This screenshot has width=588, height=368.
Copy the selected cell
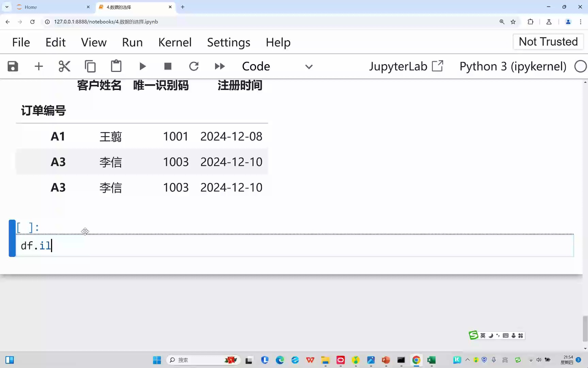(90, 66)
